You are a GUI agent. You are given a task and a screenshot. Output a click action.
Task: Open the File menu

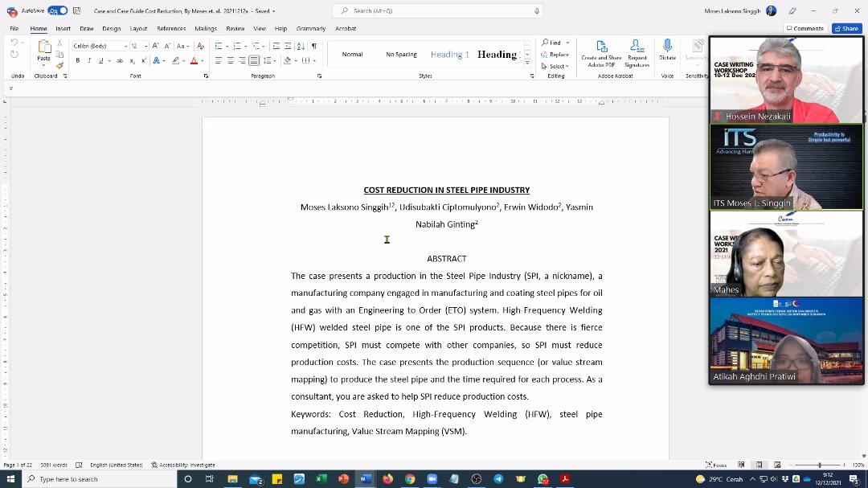point(14,28)
